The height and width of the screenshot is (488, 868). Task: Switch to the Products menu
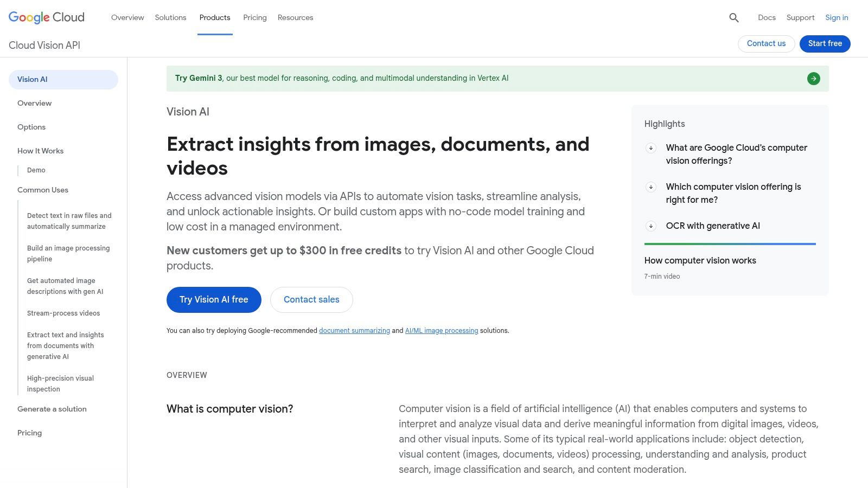pyautogui.click(x=215, y=17)
